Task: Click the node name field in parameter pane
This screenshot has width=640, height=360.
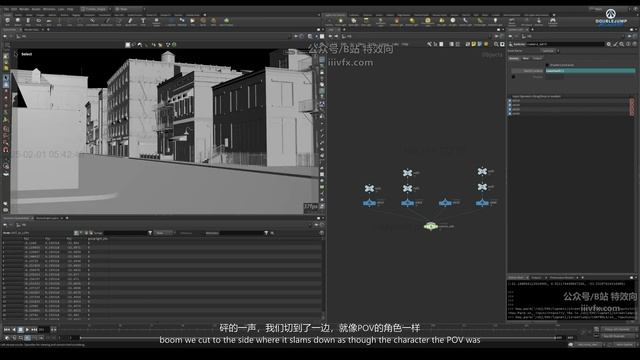Action: (564, 44)
